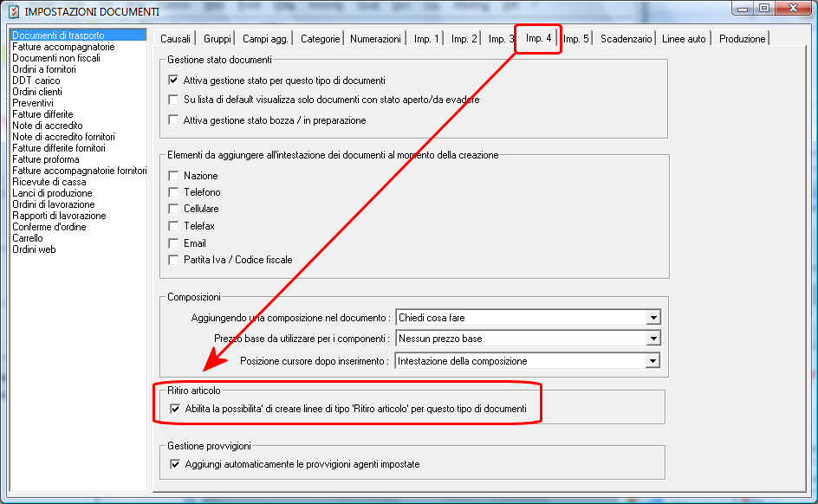Check the Email checkbox
818x504 pixels.
pos(173,243)
